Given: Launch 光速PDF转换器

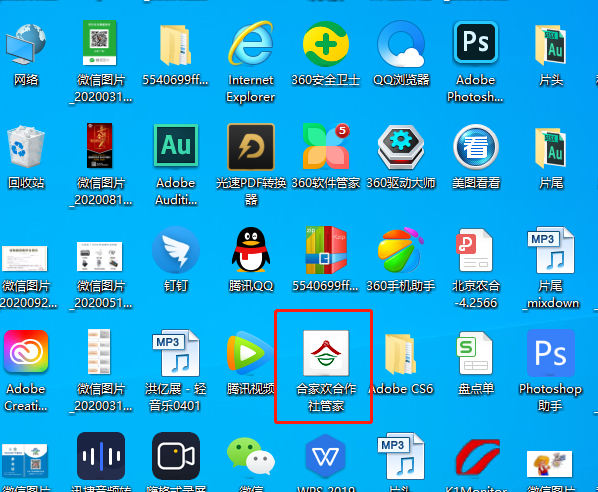Looking at the screenshot, I should 251,146.
